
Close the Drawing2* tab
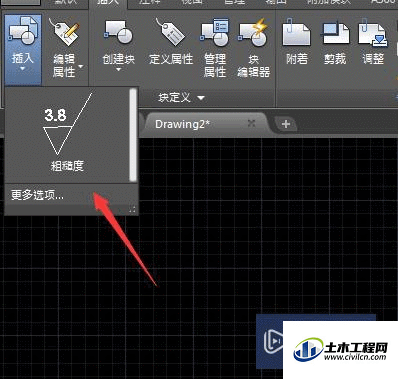coord(252,124)
